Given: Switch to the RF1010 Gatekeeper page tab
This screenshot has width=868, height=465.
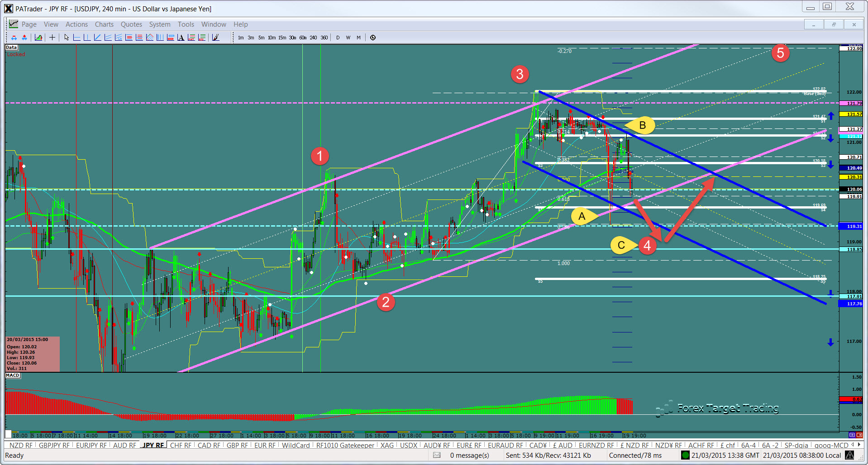Looking at the screenshot, I should tap(345, 445).
